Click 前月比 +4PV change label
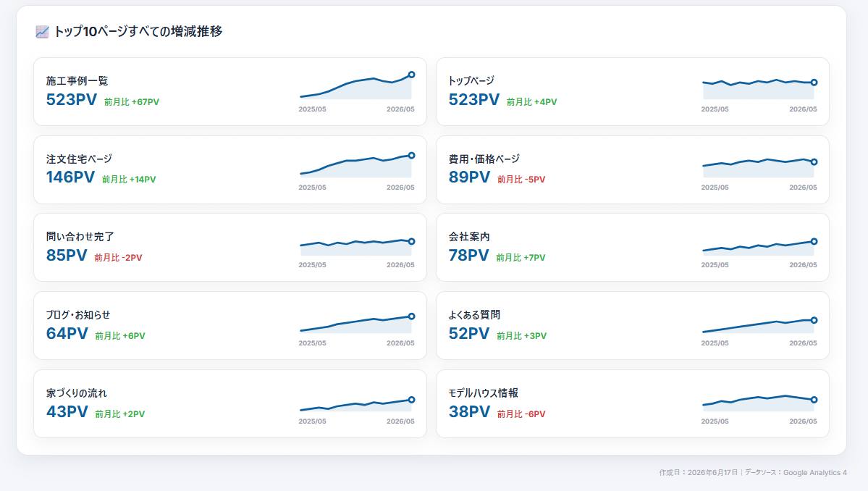The height and width of the screenshot is (491, 868). coord(532,102)
